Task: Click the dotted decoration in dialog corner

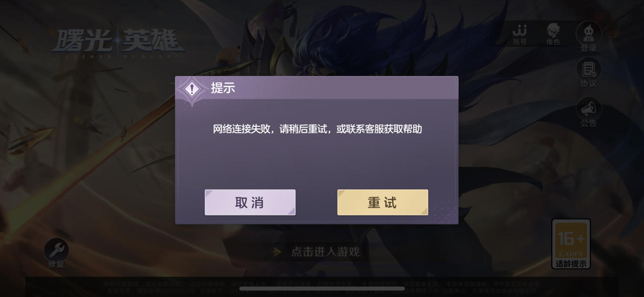Action: tap(444, 208)
